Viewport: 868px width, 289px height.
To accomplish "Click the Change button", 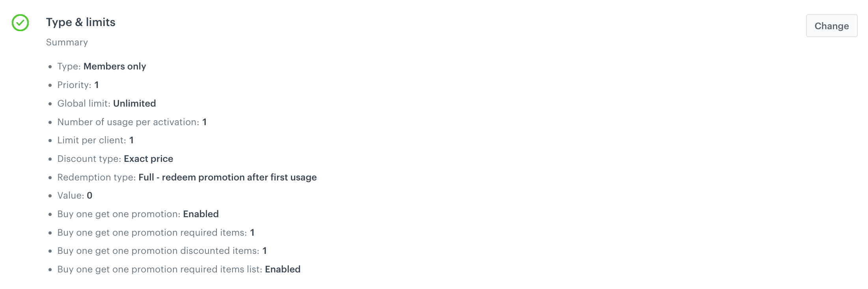I will click(x=832, y=26).
